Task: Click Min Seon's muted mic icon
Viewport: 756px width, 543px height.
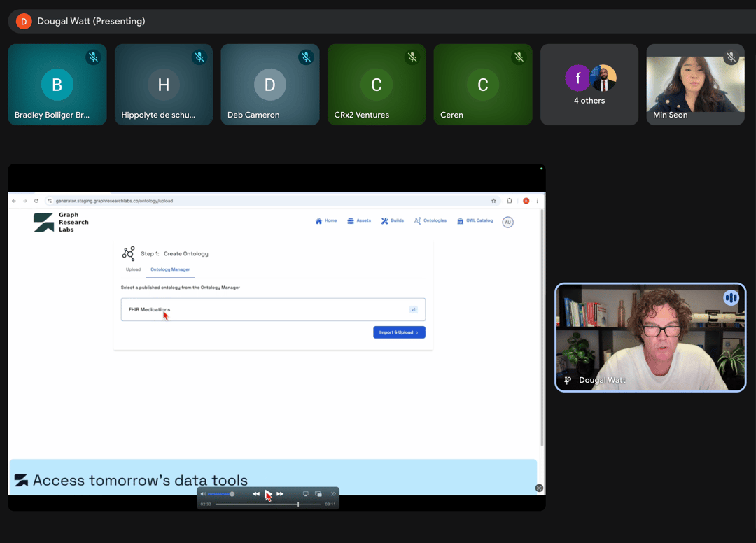Action: tap(731, 57)
